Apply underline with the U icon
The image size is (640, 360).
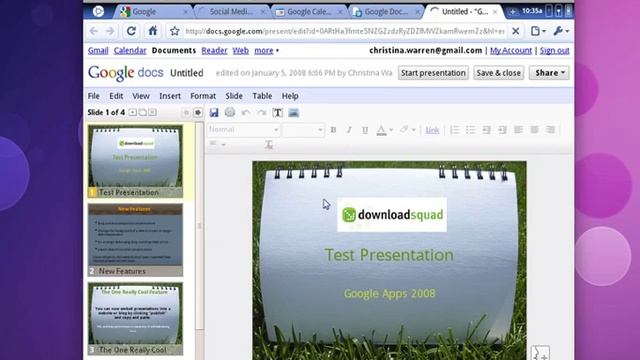pos(365,130)
